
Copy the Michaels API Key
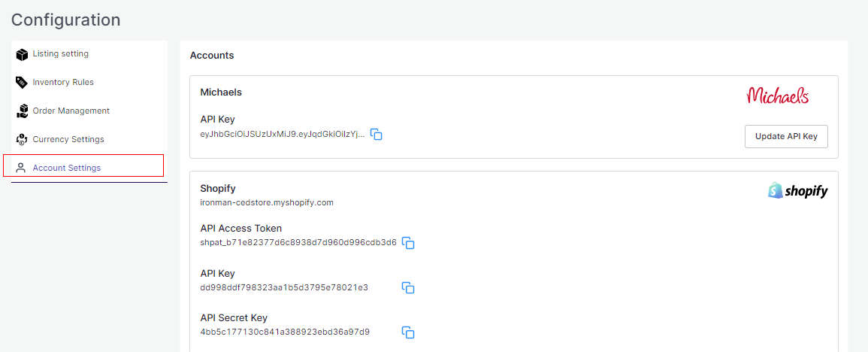[377, 135]
